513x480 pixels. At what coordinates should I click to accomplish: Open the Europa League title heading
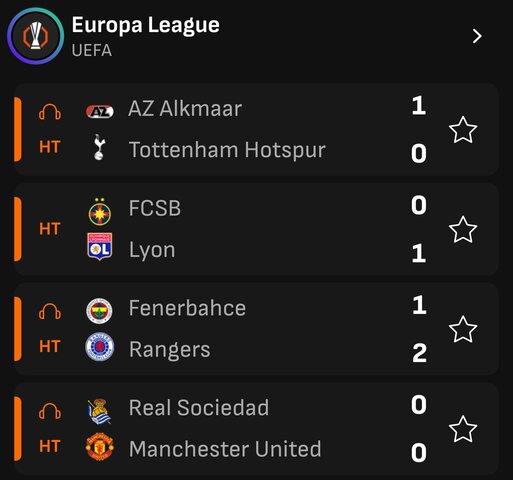point(146,26)
